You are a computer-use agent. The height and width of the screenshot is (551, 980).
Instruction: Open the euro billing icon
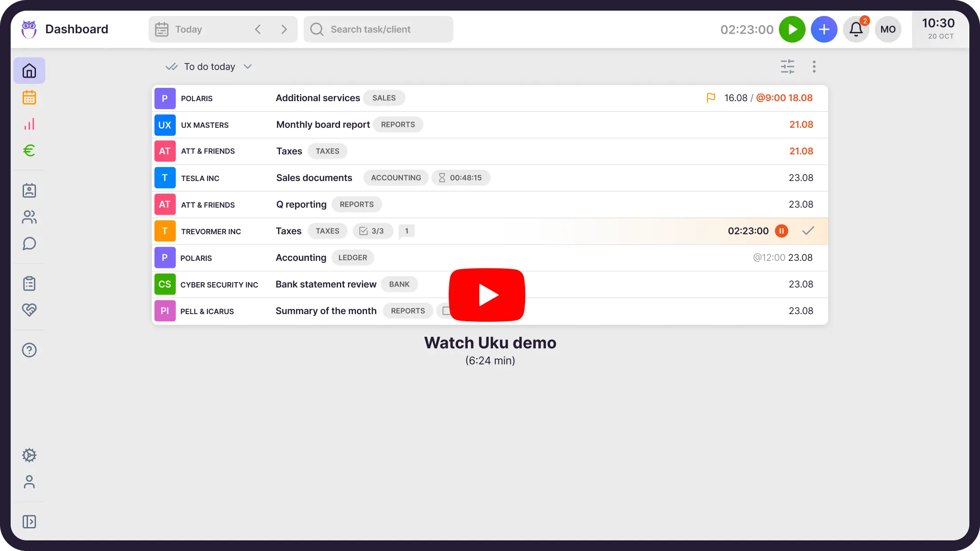pos(29,151)
